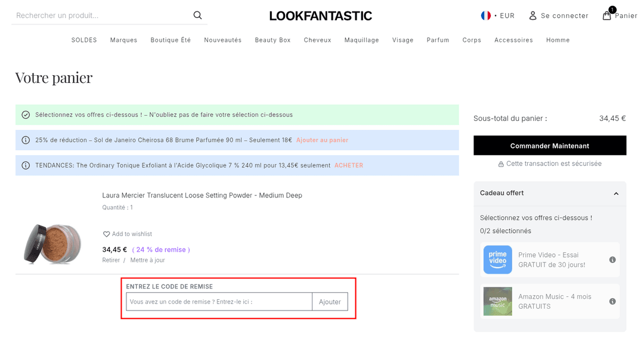Click Retirer to remove item
This screenshot has height=341, width=644.
tap(111, 260)
